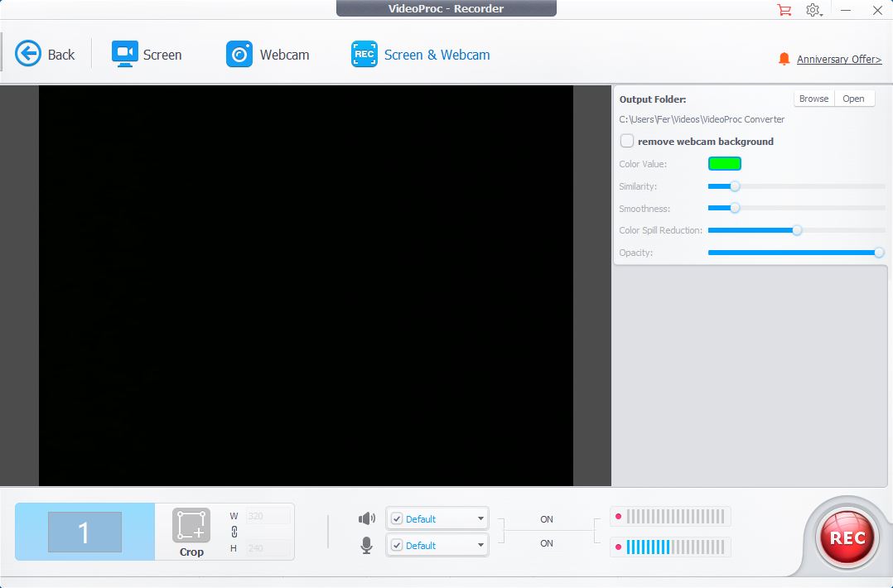Uncheck the speaker Default device checkbox
893x588 pixels.
point(397,518)
